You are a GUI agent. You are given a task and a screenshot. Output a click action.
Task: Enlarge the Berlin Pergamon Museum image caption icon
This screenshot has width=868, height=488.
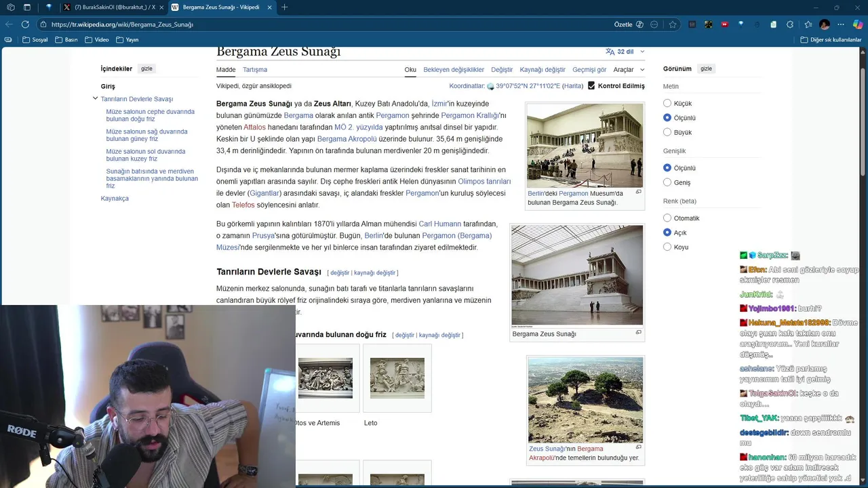tap(638, 192)
